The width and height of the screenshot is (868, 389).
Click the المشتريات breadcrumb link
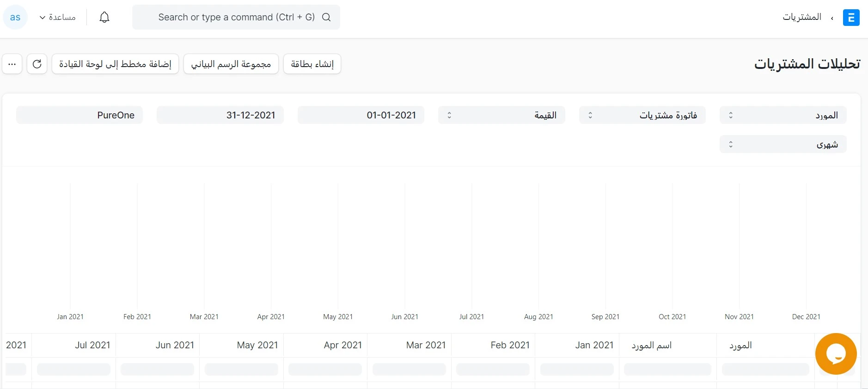point(802,17)
